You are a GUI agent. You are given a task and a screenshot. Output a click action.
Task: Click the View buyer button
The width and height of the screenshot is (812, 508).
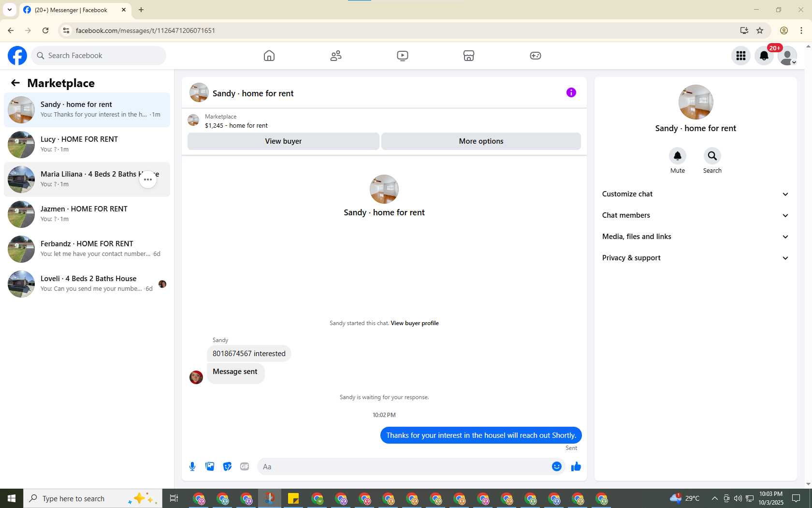tap(283, 141)
